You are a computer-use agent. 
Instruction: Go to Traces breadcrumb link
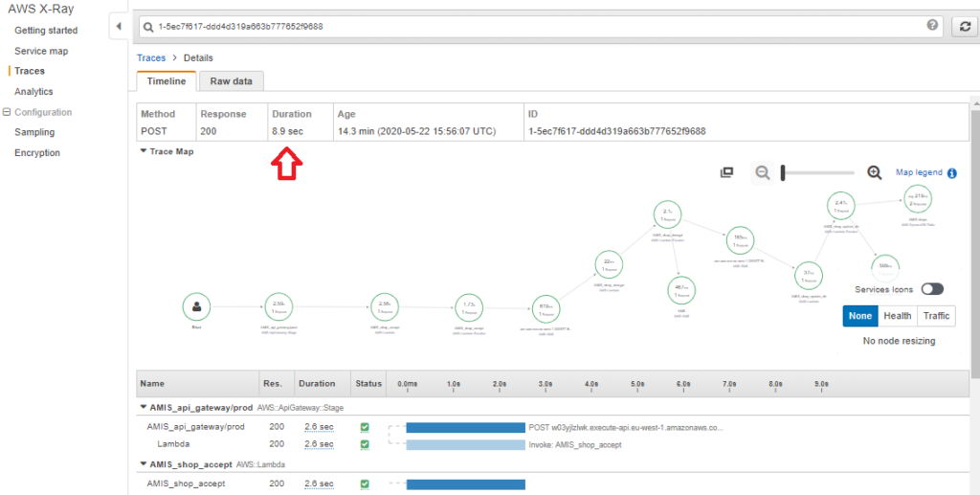151,58
